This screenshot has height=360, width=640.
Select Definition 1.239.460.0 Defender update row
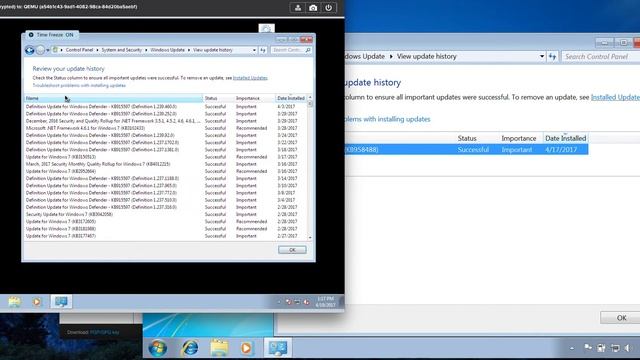(x=165, y=107)
